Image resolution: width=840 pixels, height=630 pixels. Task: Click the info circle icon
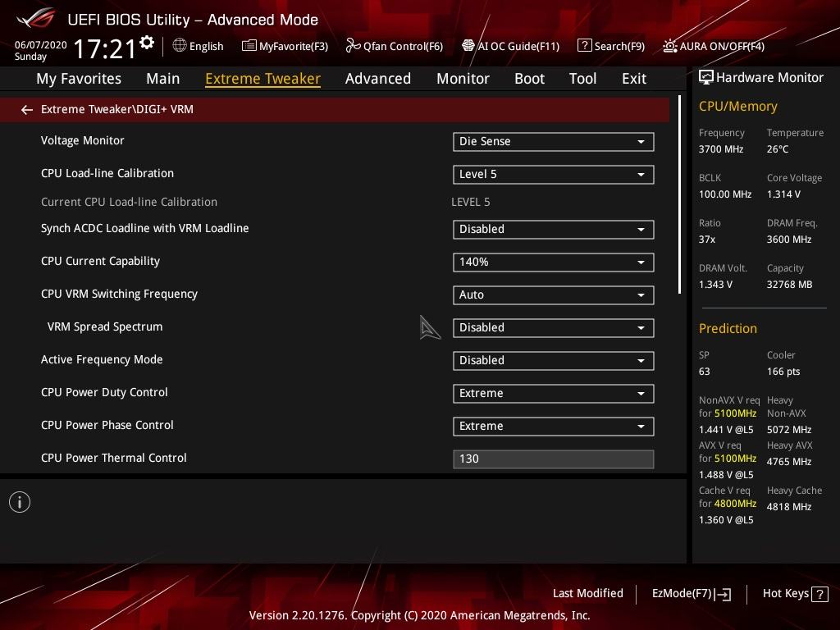click(x=20, y=502)
